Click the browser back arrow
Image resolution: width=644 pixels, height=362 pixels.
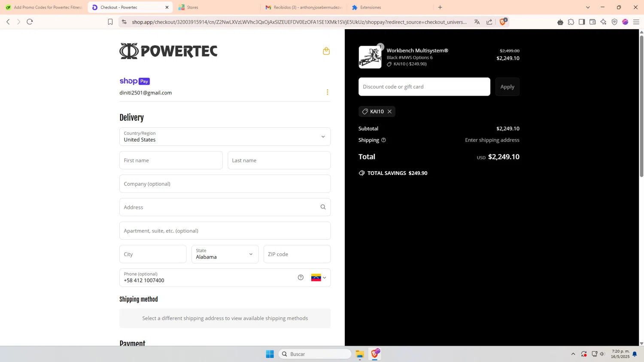[x=8, y=22]
